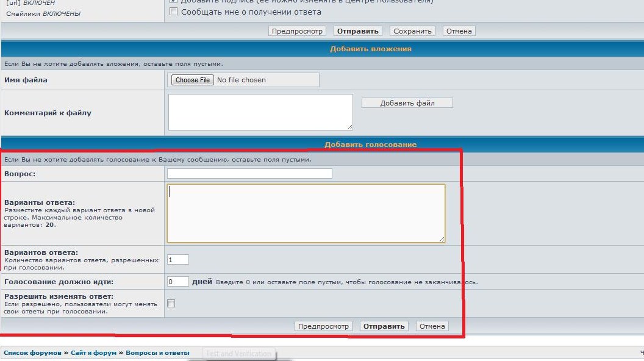Click the Сохранить draft button
The height and width of the screenshot is (361, 644).
click(412, 31)
